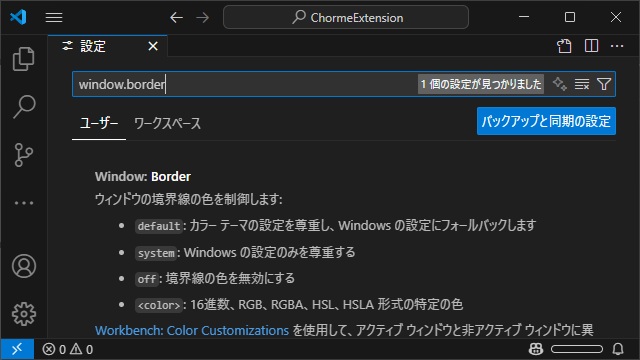Click the バックアップと同期の設定 button
The image size is (640, 360).
[x=546, y=121]
